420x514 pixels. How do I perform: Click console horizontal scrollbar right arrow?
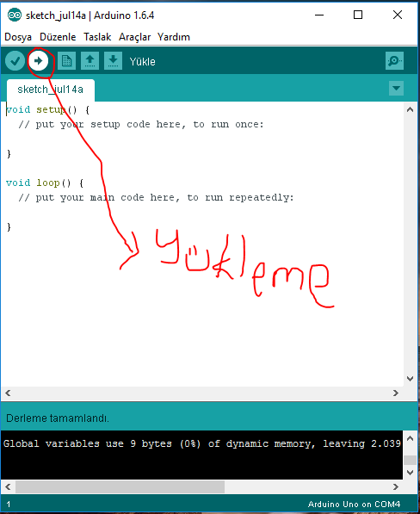click(396, 486)
